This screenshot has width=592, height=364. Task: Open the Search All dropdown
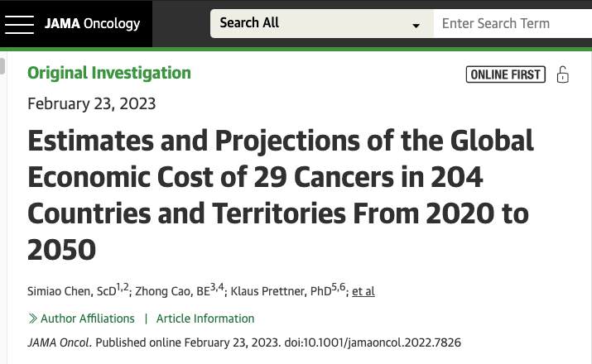(321, 24)
